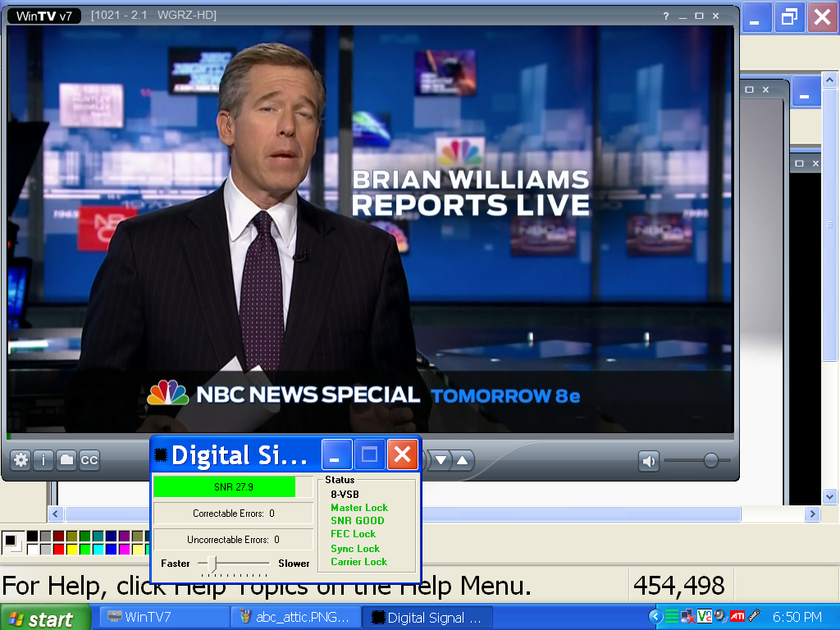Click the WinTV info 'i' button
The height and width of the screenshot is (630, 840).
43,459
